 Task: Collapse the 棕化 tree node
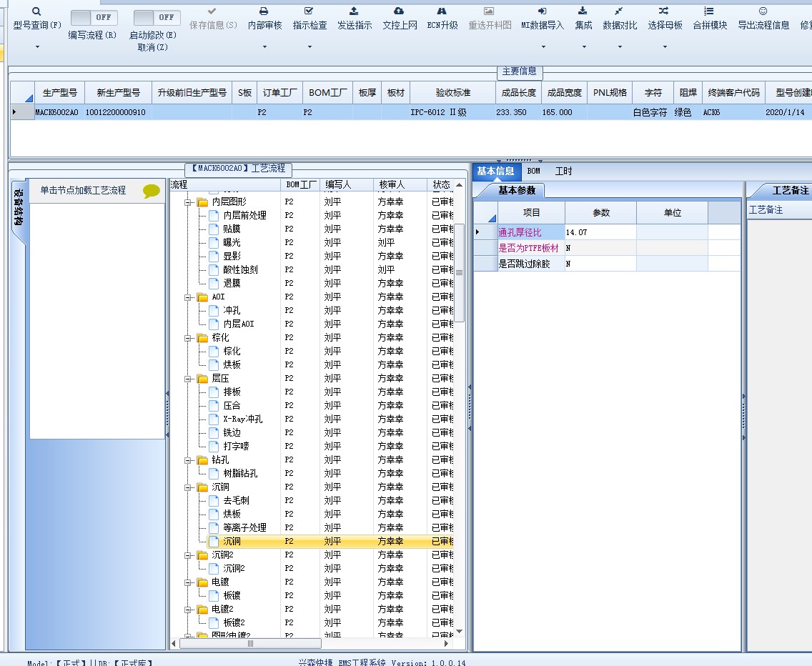click(x=187, y=338)
